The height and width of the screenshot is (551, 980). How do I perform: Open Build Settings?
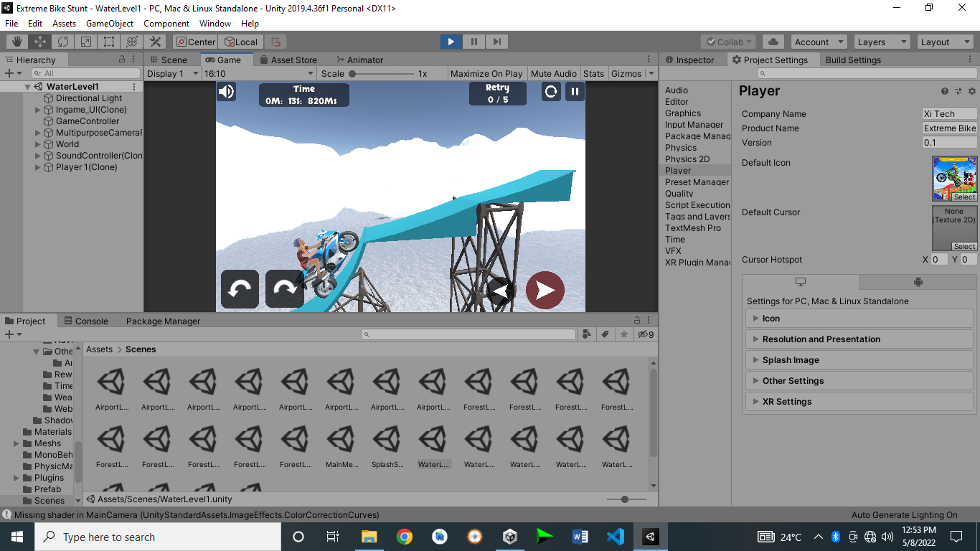coord(852,60)
